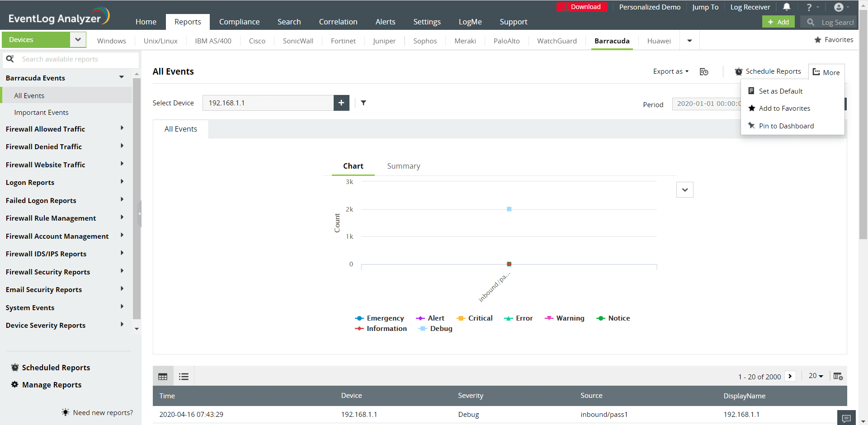Open the device filter funnel icon

tap(363, 103)
